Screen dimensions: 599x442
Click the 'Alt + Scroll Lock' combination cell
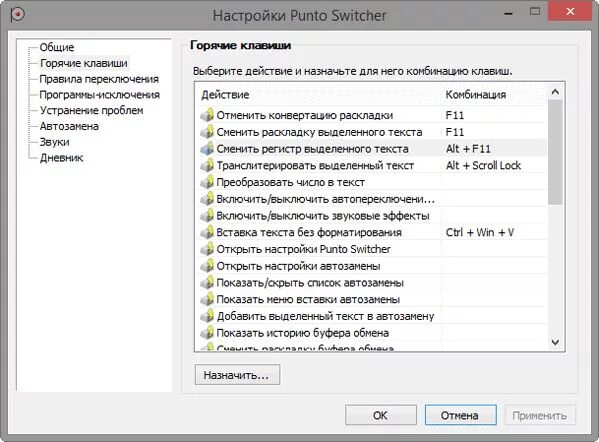pyautogui.click(x=483, y=165)
